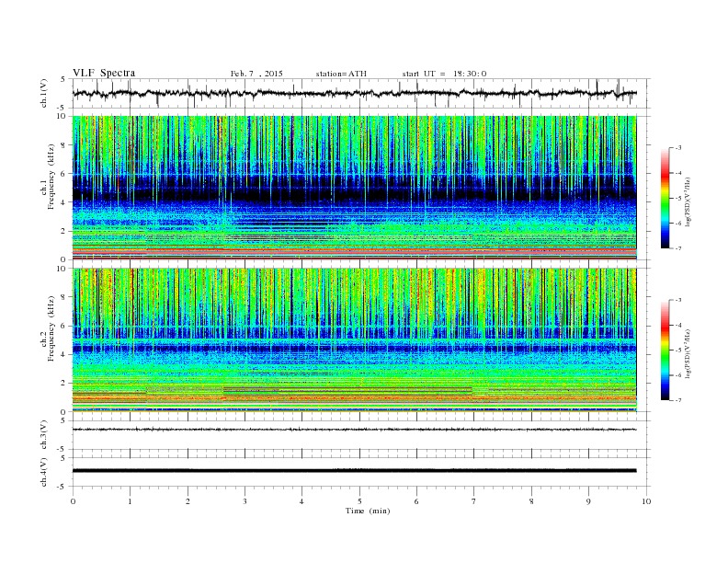Click the ch.1 "Frequency (kHz)" axis label
The image size is (728, 563).
pyautogui.click(x=51, y=177)
